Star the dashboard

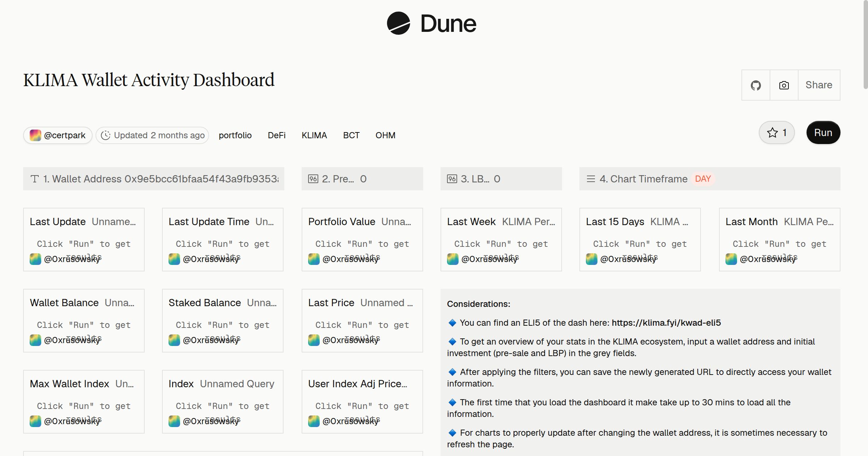tap(776, 132)
